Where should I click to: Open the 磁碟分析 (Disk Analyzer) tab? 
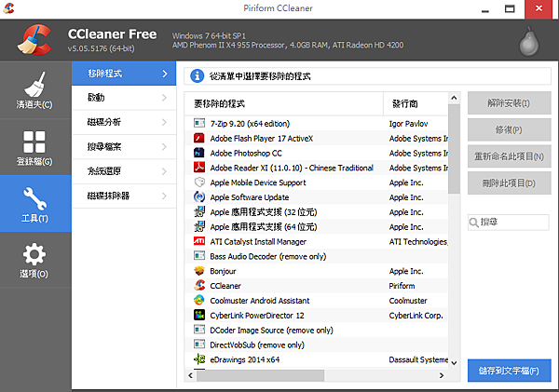pos(124,122)
